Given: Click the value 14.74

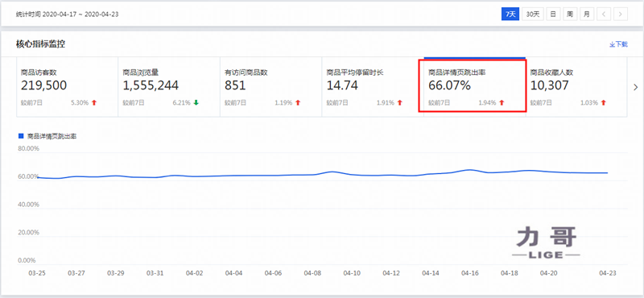Looking at the screenshot, I should (x=342, y=85).
